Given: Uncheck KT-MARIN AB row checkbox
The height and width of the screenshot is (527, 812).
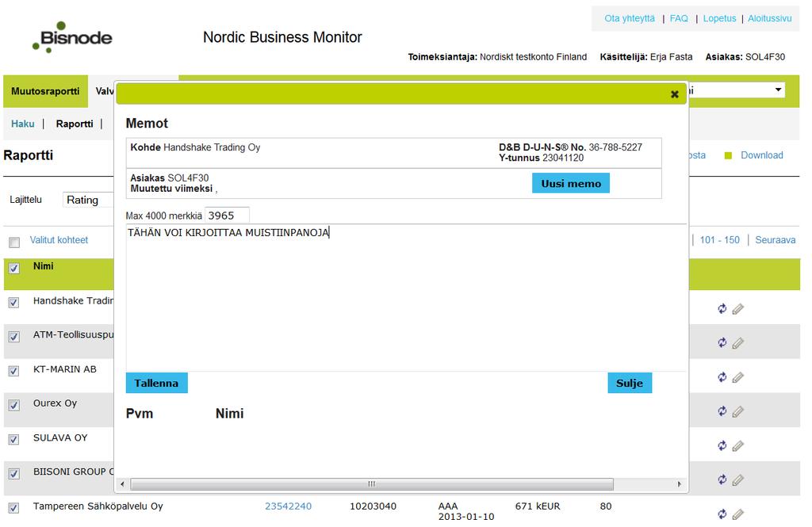Looking at the screenshot, I should click(14, 371).
